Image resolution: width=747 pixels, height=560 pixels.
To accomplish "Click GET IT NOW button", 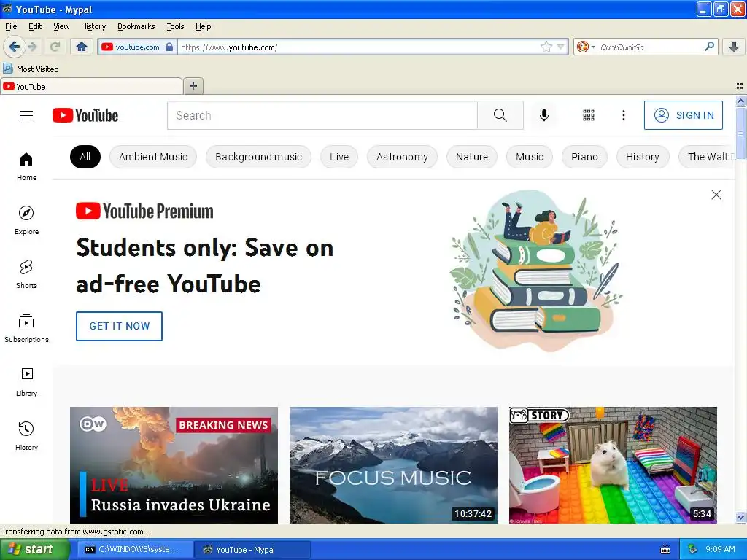I will coord(119,326).
